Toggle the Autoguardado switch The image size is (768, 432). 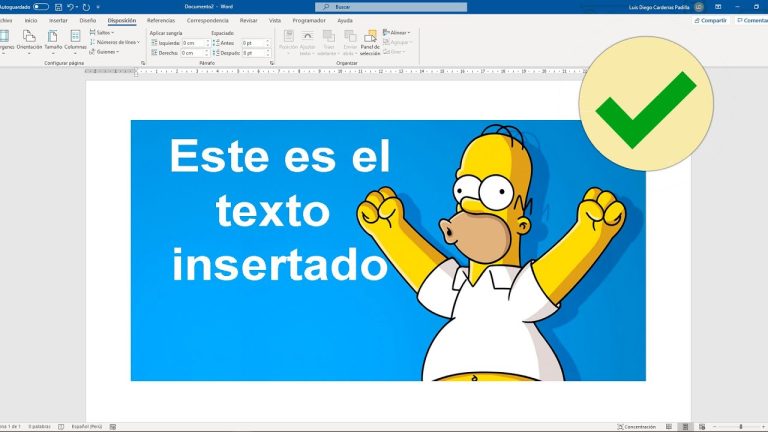pos(41,7)
